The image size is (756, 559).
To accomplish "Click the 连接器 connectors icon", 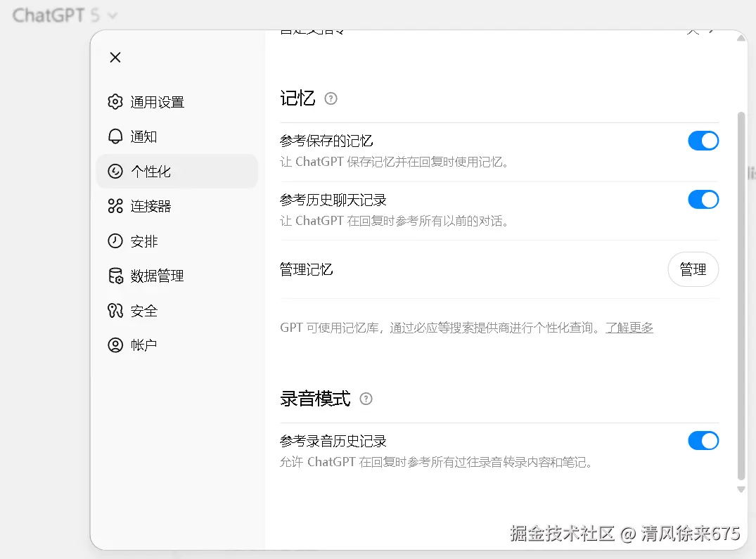I will pos(115,206).
